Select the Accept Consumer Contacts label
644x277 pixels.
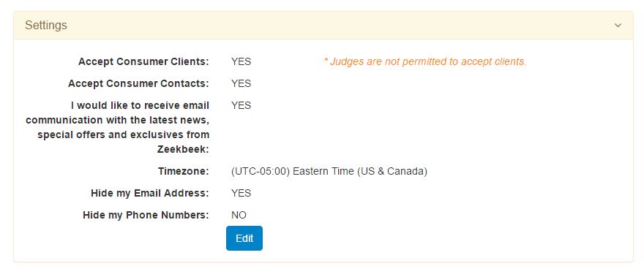[138, 84]
